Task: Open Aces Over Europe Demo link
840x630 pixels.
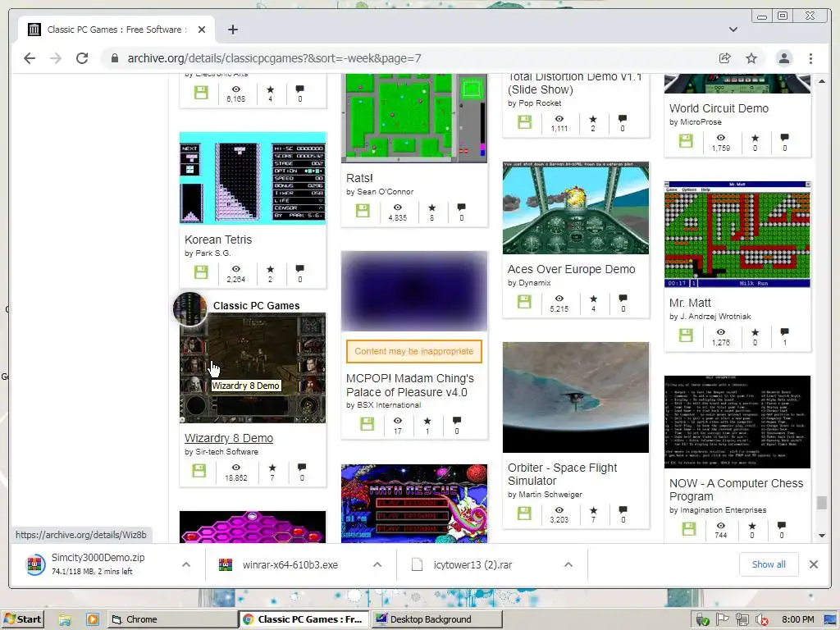Action: pyautogui.click(x=571, y=269)
